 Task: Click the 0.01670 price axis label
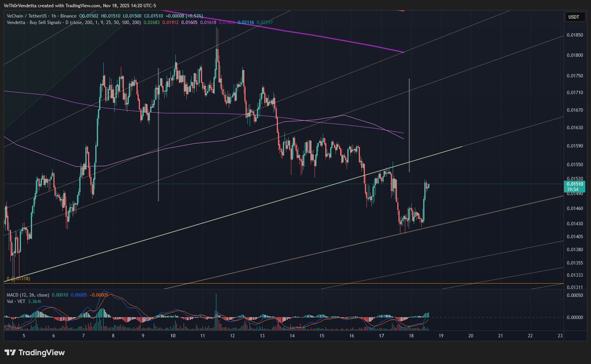575,110
